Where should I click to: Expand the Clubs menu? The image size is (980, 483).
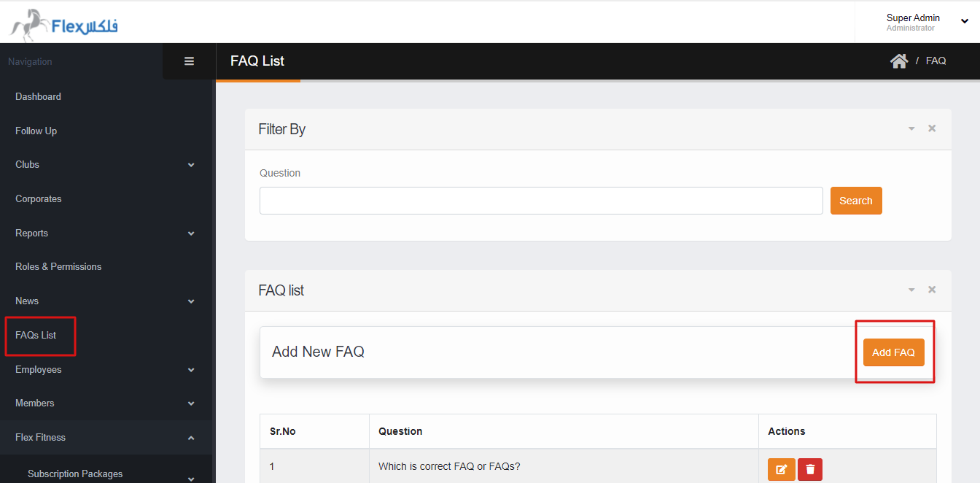(191, 165)
